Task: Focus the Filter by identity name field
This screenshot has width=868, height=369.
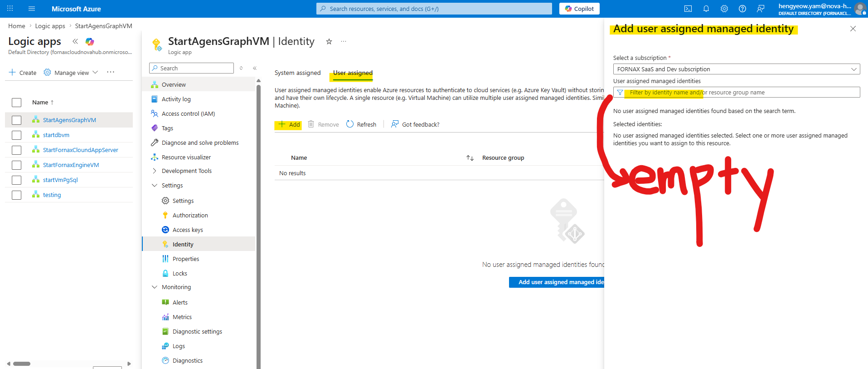Action: pyautogui.click(x=737, y=92)
